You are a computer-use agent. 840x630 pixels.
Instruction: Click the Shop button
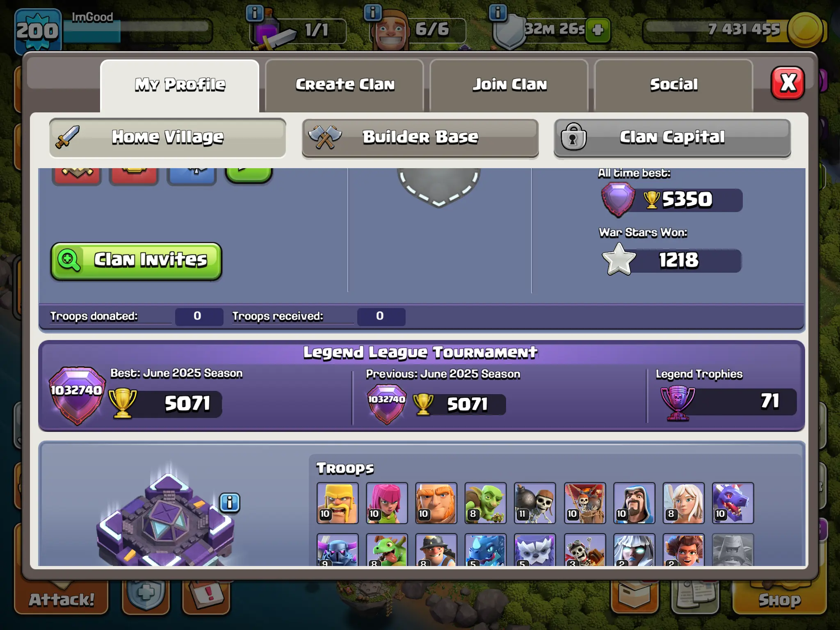779,599
